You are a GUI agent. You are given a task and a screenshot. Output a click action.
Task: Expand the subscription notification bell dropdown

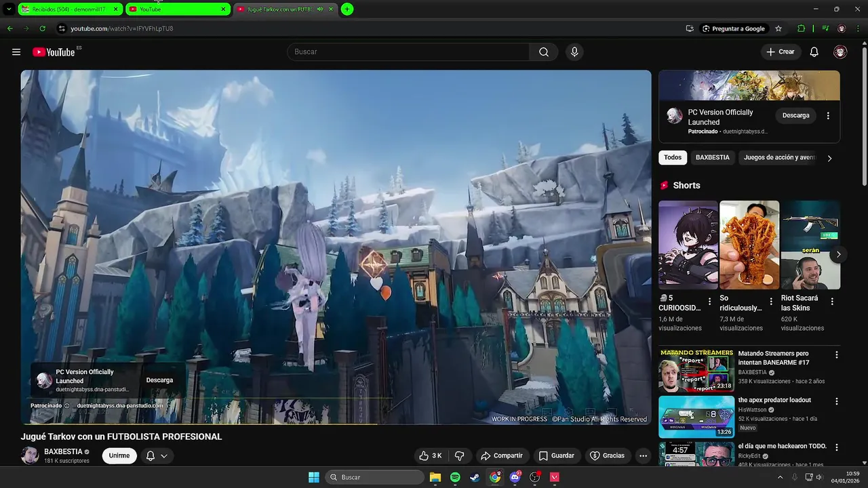[x=157, y=455]
